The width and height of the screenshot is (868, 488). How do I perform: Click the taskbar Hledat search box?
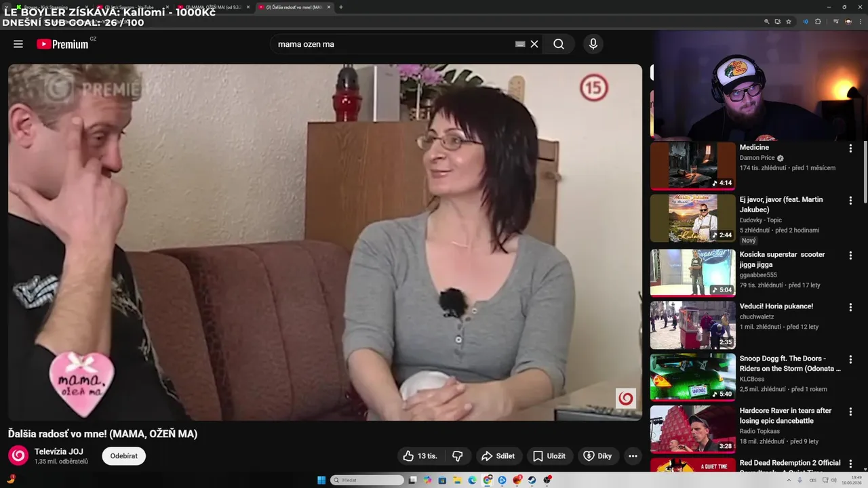pos(367,480)
